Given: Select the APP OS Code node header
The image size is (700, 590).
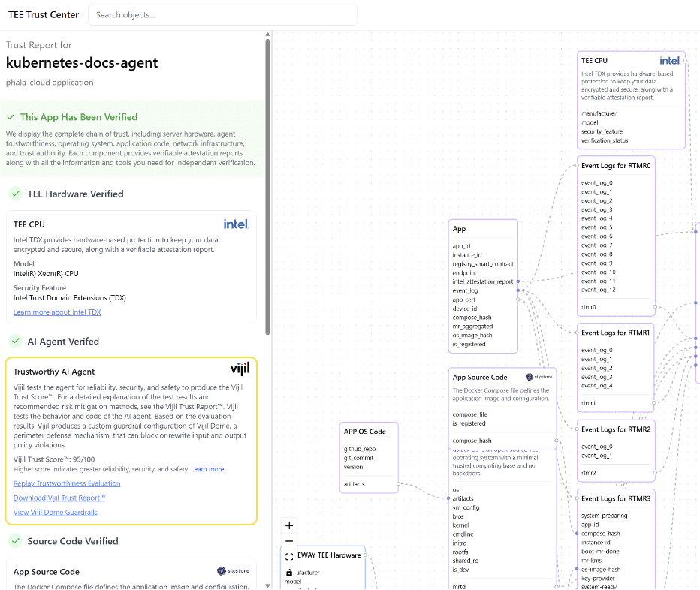Looking at the screenshot, I should coord(365,432).
